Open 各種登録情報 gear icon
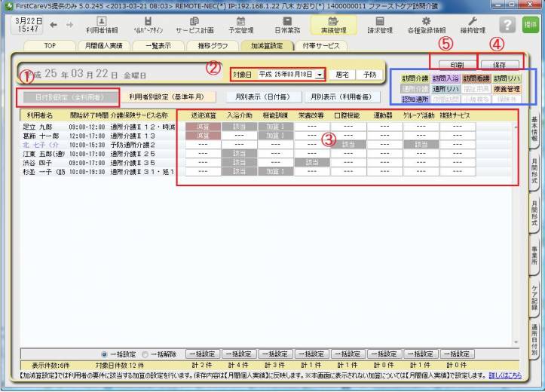Viewport: 545px width, 392px height. (x=426, y=25)
